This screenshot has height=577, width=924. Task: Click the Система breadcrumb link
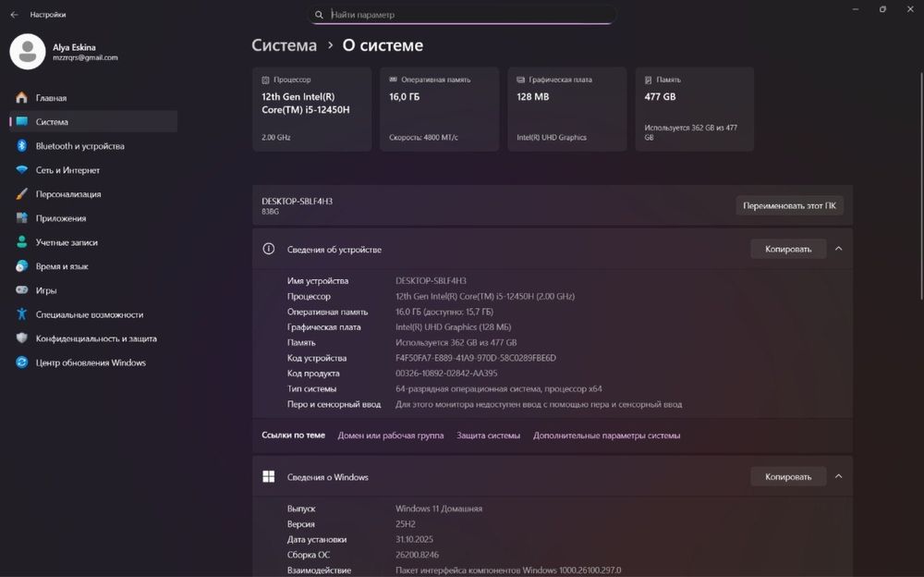click(284, 45)
